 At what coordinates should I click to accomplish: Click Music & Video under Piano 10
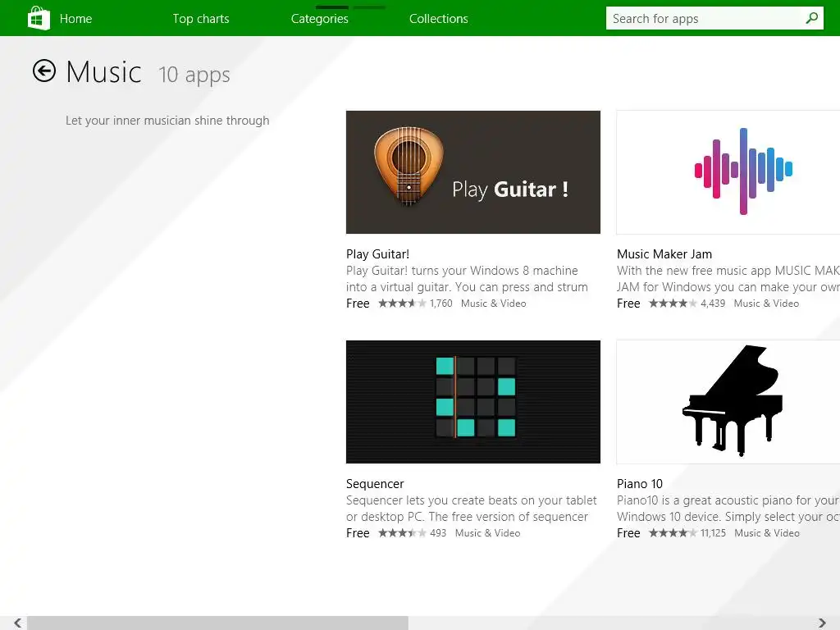[x=767, y=533]
